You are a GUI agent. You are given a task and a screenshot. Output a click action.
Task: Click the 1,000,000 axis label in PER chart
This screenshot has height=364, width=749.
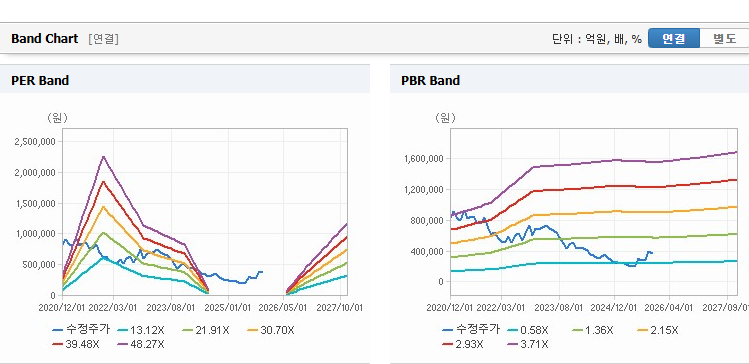tap(35, 234)
